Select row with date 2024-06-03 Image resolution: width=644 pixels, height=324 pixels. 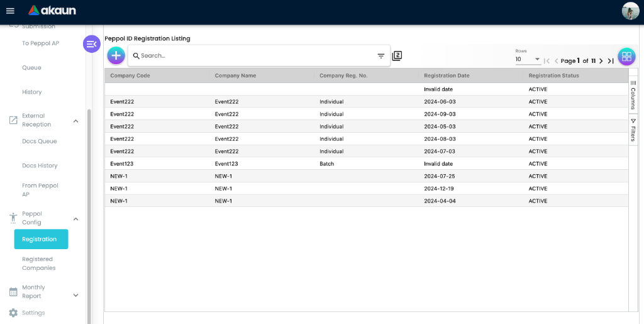point(367,101)
